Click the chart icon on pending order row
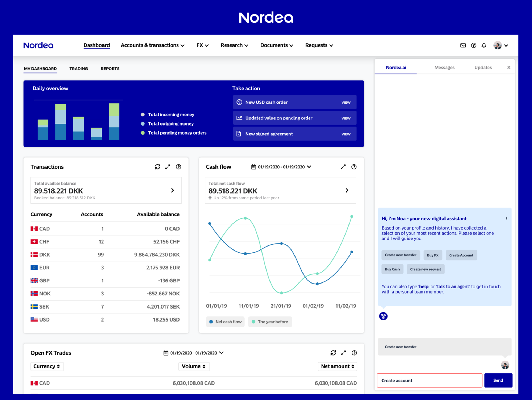 (239, 118)
